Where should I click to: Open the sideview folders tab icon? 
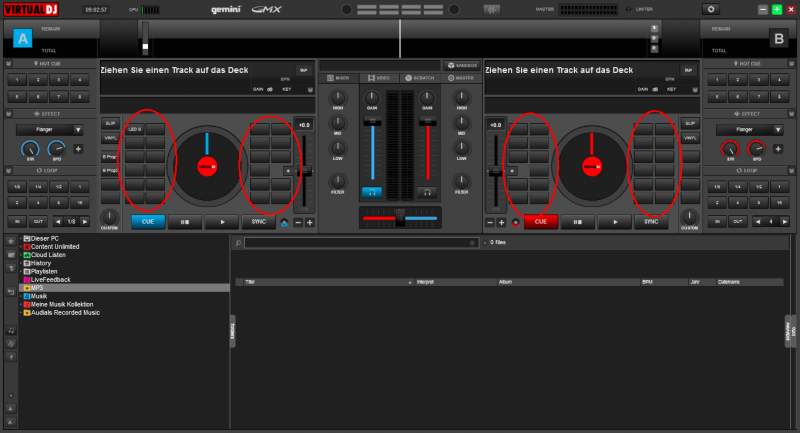233,330
